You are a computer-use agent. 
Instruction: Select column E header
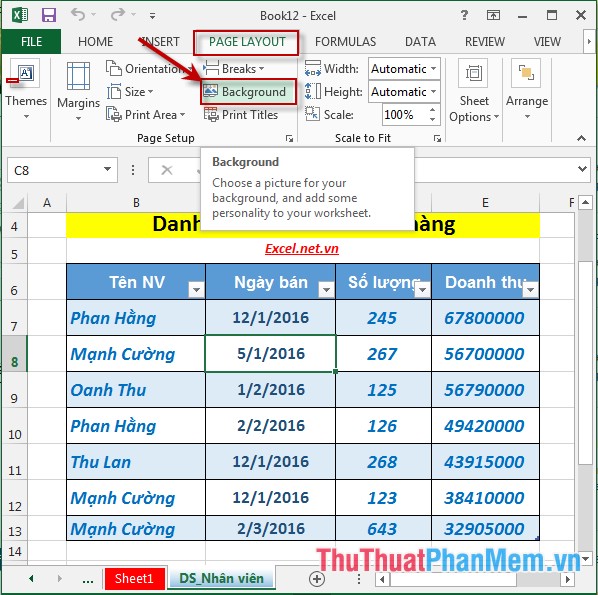click(x=485, y=203)
